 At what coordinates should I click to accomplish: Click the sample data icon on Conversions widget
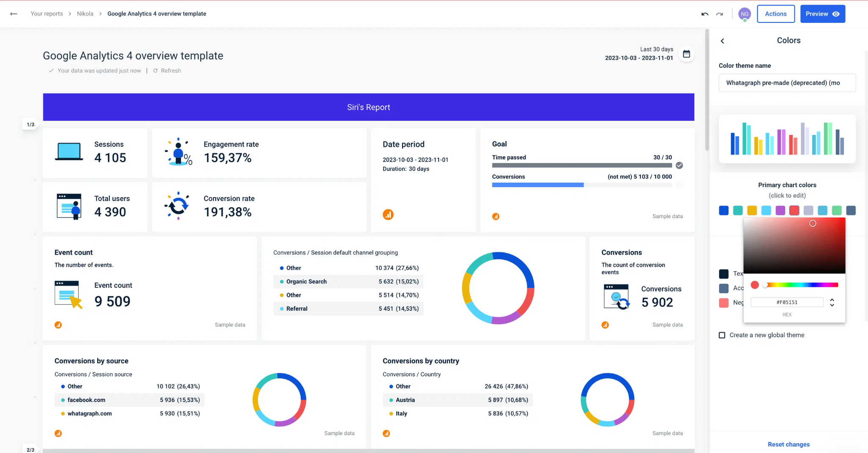click(605, 325)
